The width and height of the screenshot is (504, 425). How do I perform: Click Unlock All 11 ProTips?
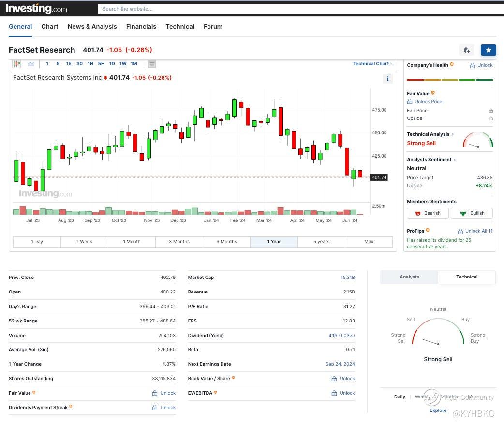tap(475, 231)
